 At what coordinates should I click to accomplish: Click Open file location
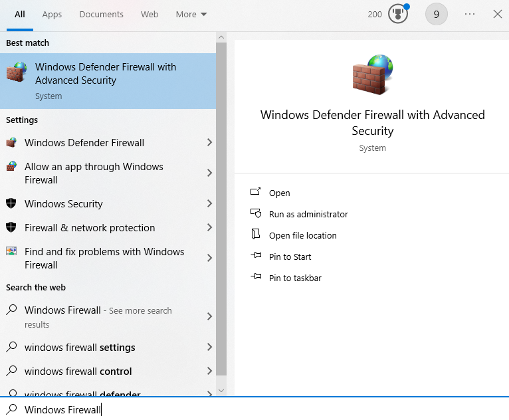302,235
